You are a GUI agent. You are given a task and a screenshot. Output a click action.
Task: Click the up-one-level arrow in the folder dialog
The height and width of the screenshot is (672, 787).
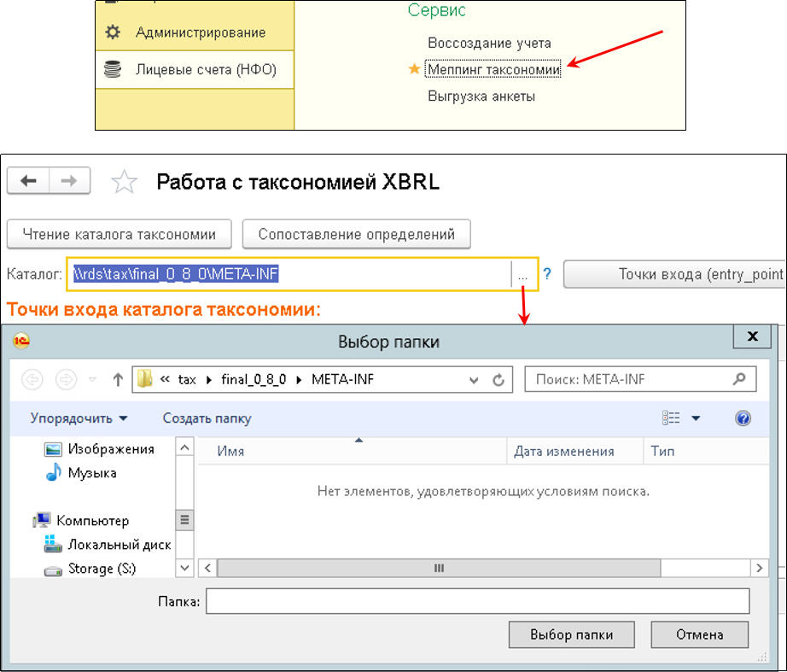pyautogui.click(x=118, y=380)
